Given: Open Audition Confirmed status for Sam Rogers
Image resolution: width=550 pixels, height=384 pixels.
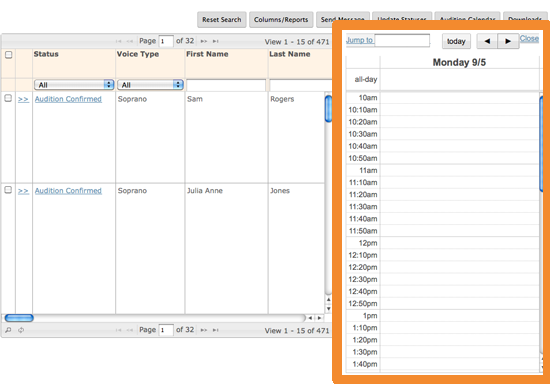Looking at the screenshot, I should [x=68, y=99].
